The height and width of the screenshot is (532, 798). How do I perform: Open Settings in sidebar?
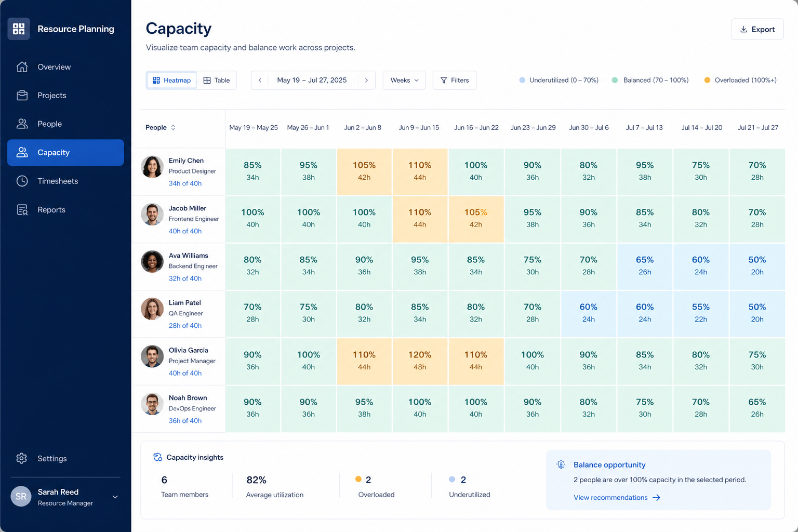tap(65, 458)
